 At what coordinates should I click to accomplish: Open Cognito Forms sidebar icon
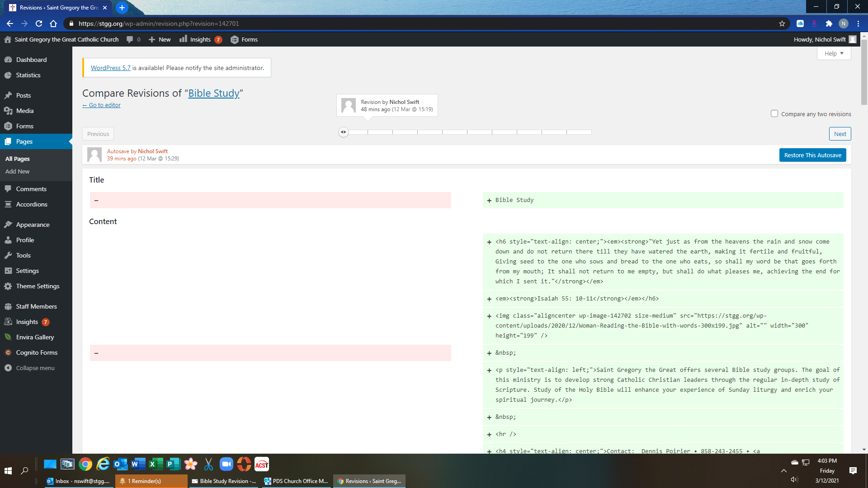[8, 352]
